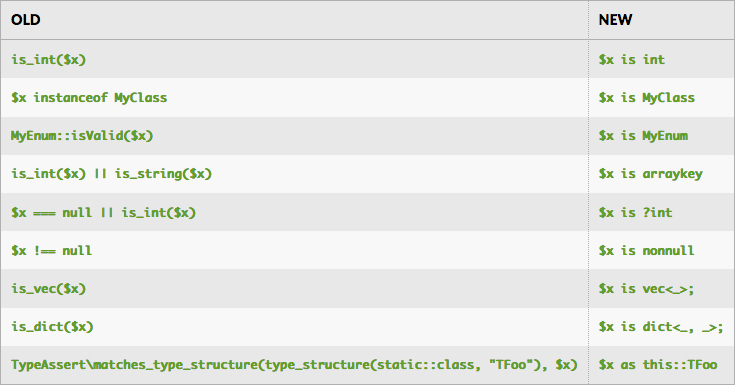Click the '$x is arraykey' cell

(651, 174)
